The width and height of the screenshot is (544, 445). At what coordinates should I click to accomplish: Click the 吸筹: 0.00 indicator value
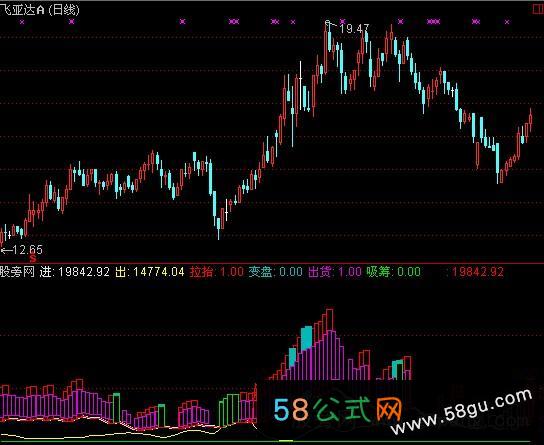(x=394, y=272)
